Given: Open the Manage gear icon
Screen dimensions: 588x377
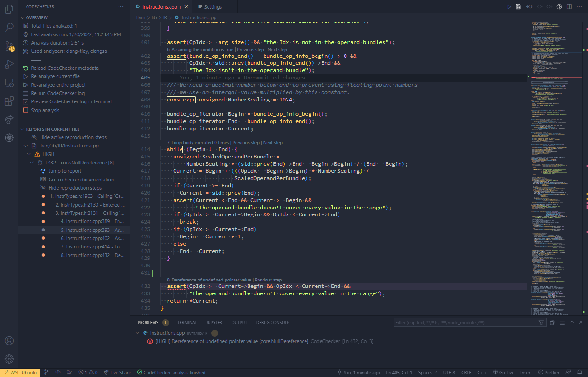Looking at the screenshot, I should point(9,359).
